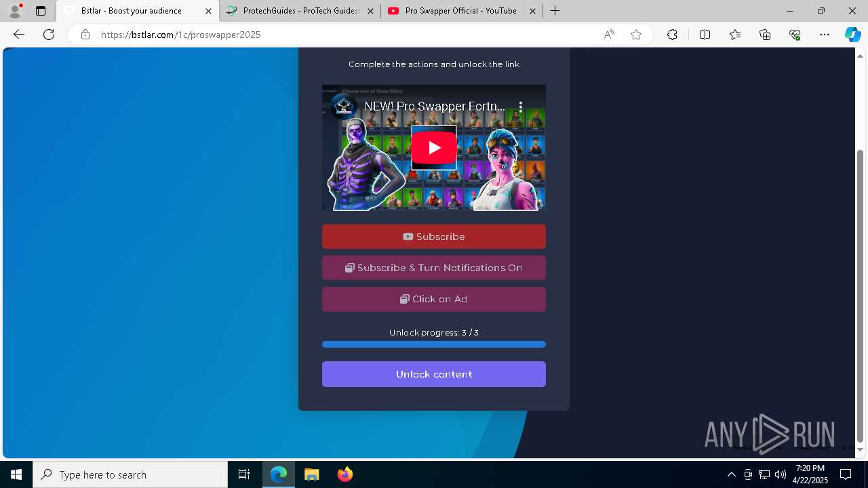Open the Edge profile icon
Viewport: 868px width, 488px height.
(x=15, y=11)
